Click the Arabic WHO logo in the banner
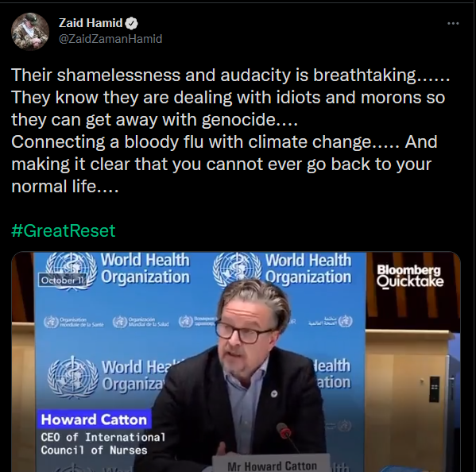This screenshot has height=472, width=476. click(331, 321)
